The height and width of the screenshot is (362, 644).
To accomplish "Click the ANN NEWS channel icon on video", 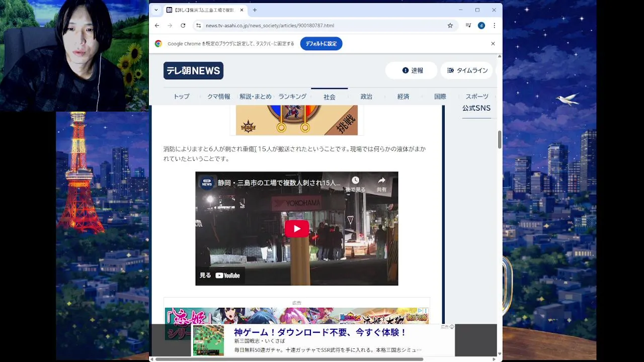I will click(x=207, y=183).
